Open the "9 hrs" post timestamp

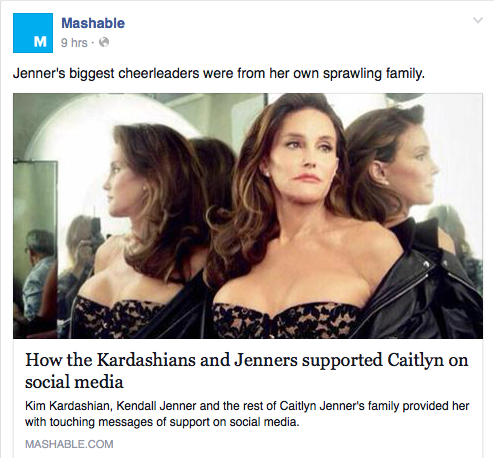(x=74, y=43)
